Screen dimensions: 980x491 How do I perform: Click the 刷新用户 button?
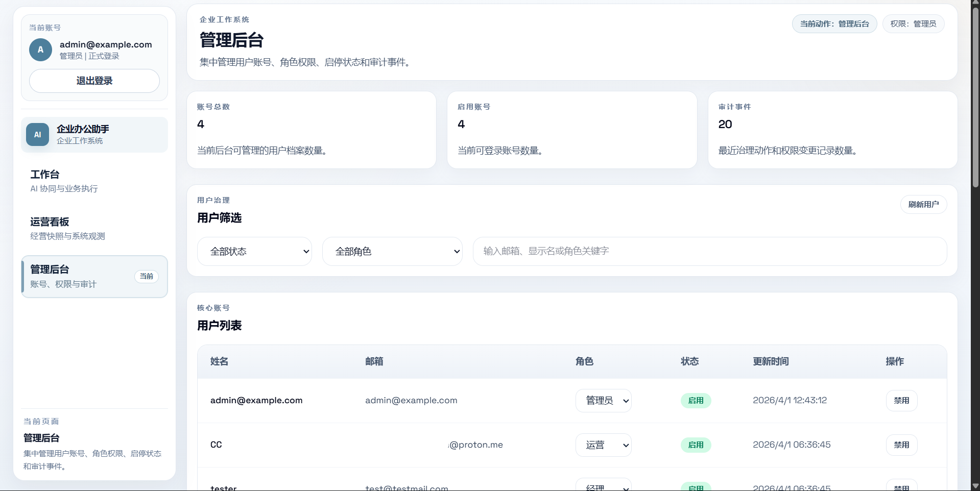[923, 204]
